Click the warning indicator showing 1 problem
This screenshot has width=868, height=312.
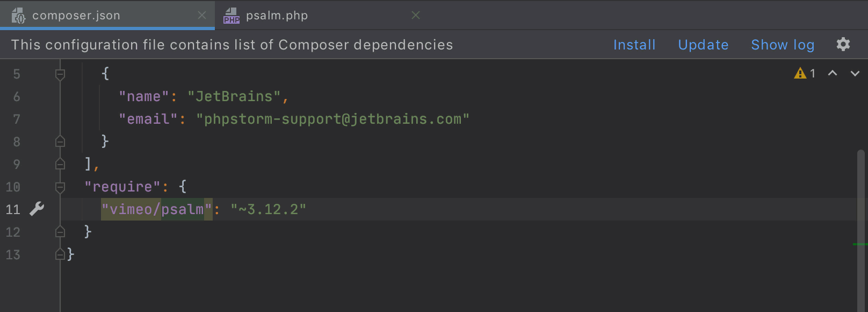(804, 73)
